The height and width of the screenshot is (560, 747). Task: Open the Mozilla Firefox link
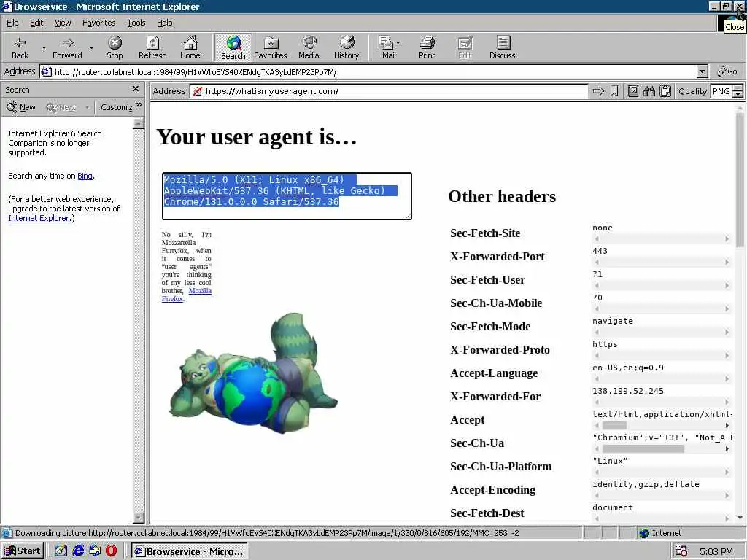pyautogui.click(x=187, y=295)
